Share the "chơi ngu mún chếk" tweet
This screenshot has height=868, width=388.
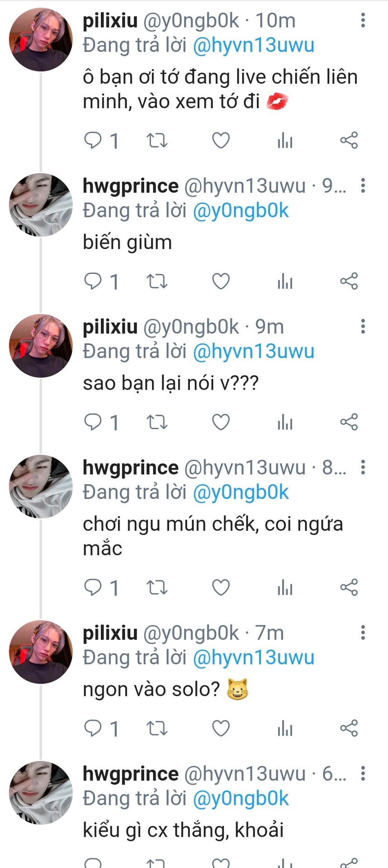(x=349, y=588)
